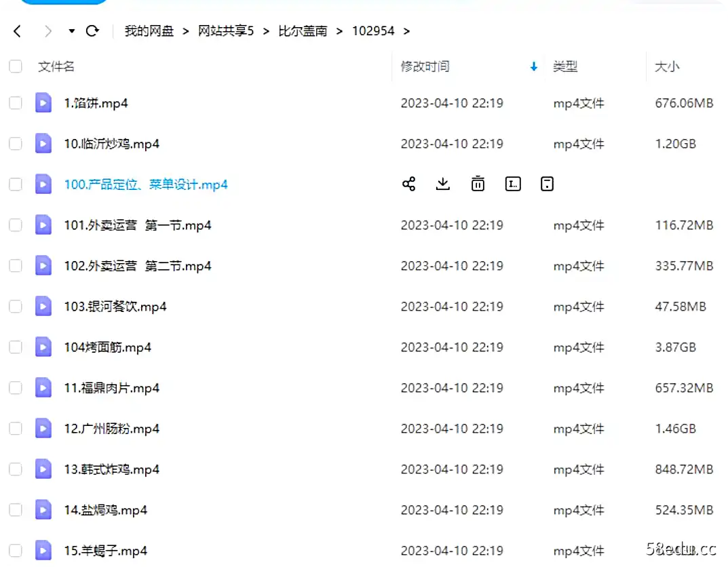Return to 我的网盘 root folder

[149, 31]
